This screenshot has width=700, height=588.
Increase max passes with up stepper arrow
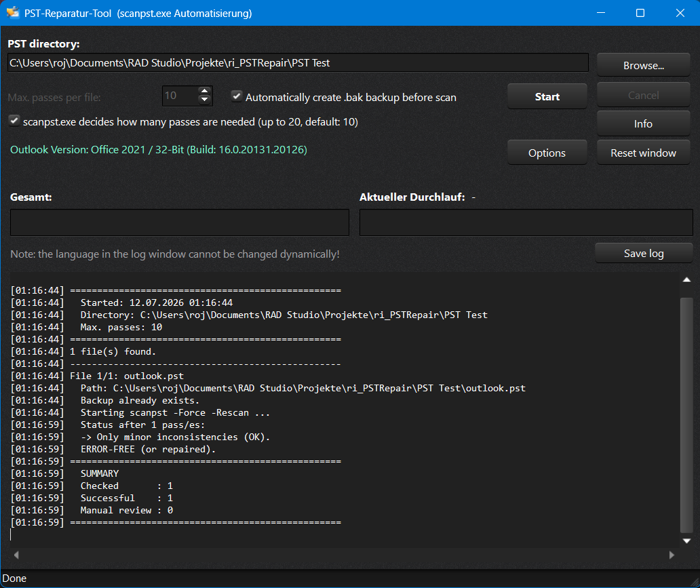(204, 91)
